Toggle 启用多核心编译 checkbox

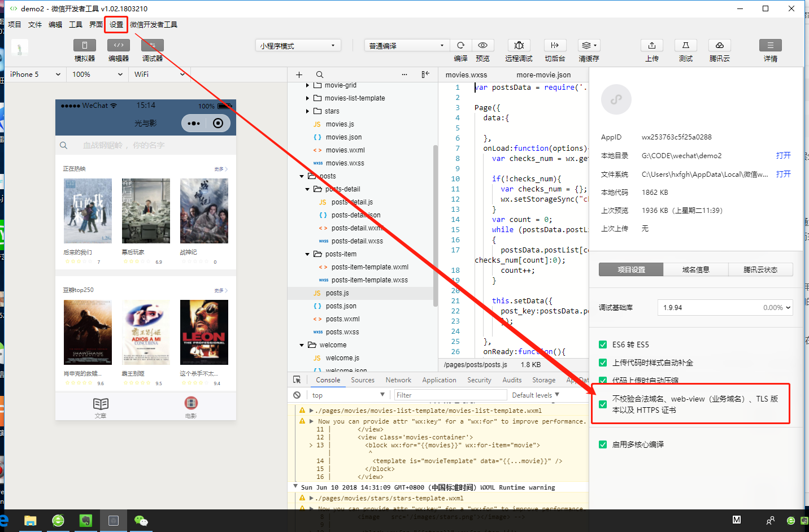point(603,444)
